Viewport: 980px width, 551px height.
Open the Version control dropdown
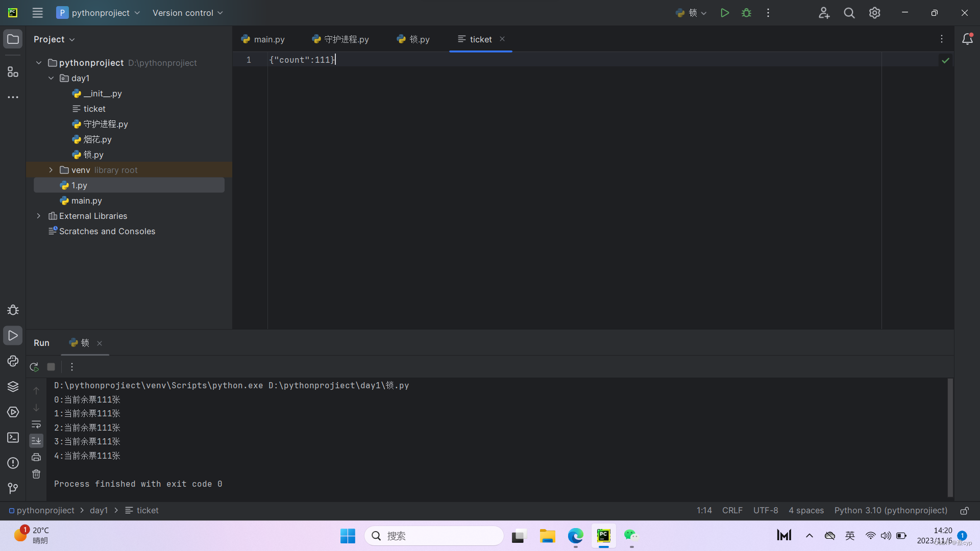[187, 13]
